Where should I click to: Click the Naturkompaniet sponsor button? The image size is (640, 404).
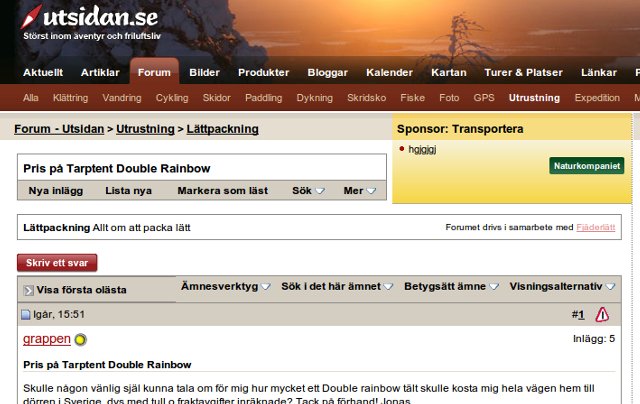pos(586,165)
